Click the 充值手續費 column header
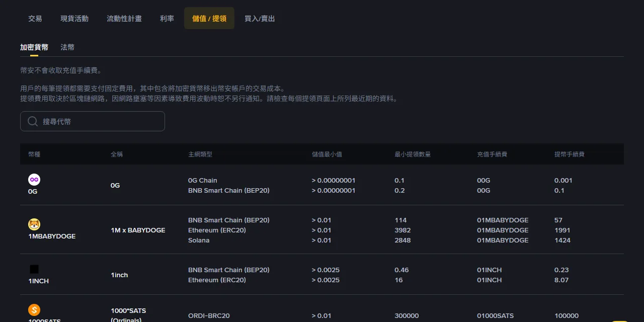 point(492,154)
